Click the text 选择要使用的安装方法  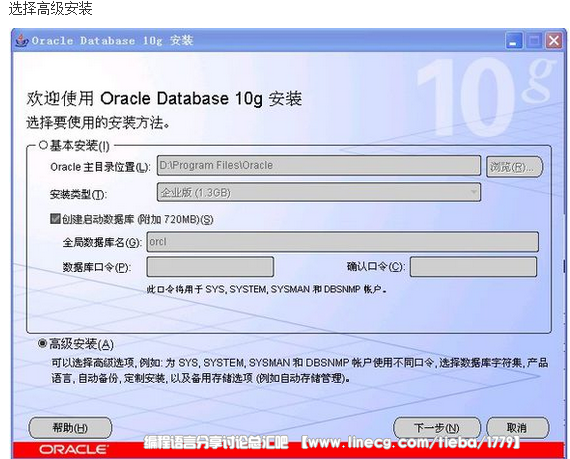pos(98,123)
